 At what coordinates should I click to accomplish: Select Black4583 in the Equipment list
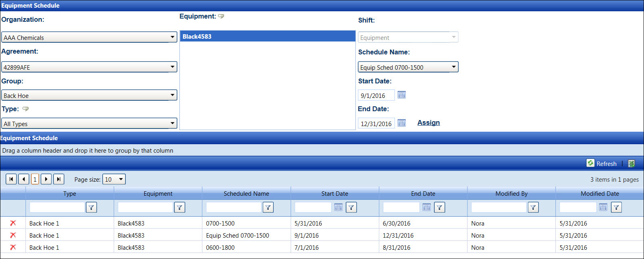tap(267, 37)
